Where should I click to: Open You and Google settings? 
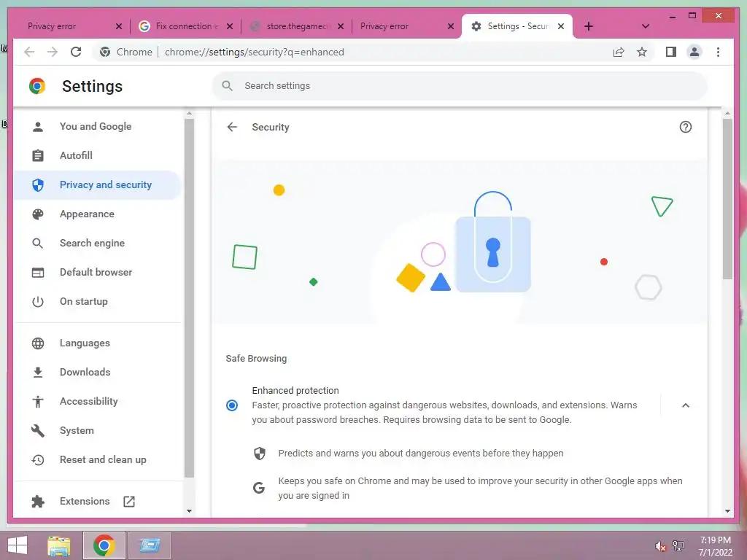click(98, 127)
